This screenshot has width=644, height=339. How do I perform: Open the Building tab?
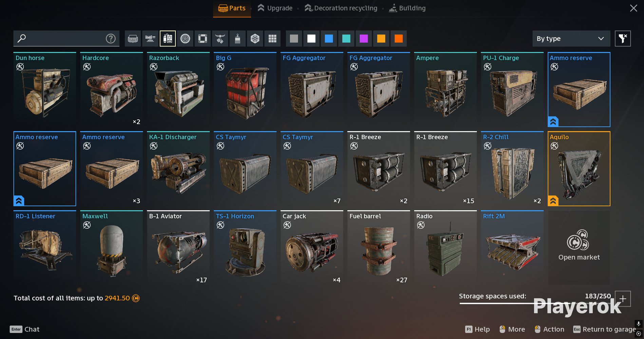407,8
